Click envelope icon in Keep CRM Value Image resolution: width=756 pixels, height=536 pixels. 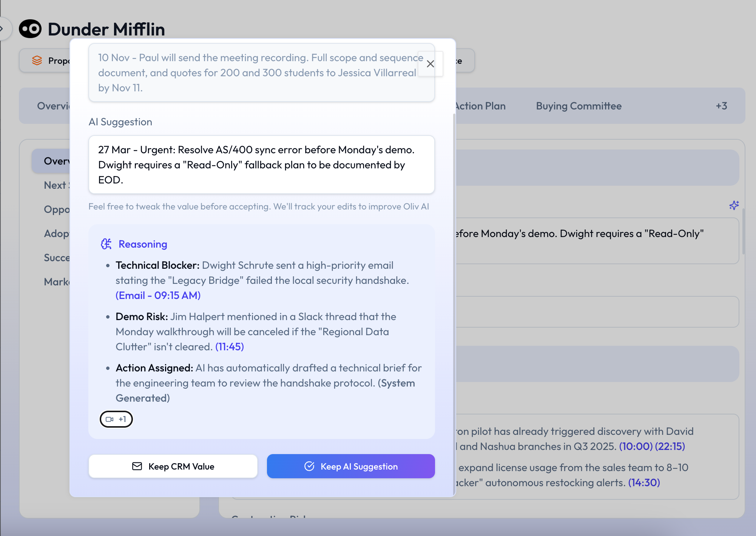click(x=137, y=466)
